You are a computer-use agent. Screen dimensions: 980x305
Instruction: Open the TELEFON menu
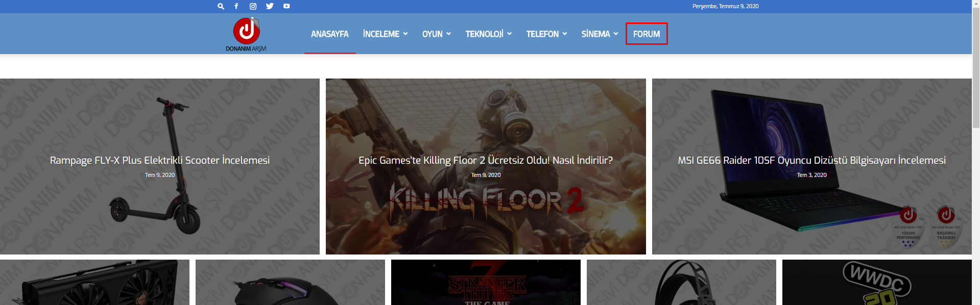[542, 34]
